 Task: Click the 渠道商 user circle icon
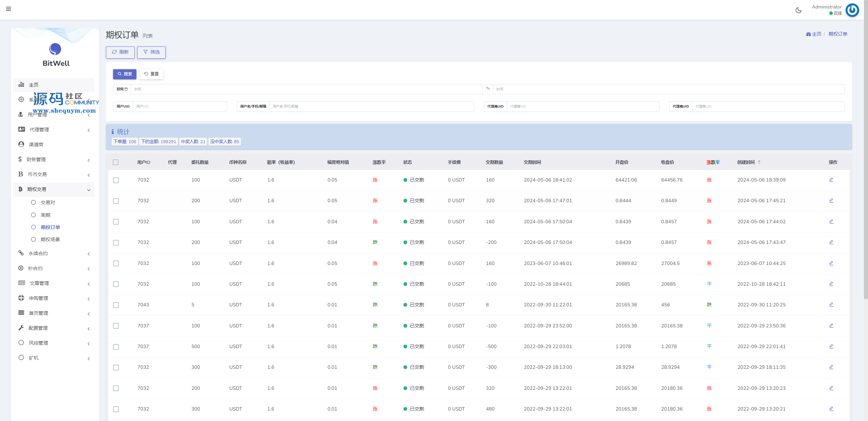21,144
